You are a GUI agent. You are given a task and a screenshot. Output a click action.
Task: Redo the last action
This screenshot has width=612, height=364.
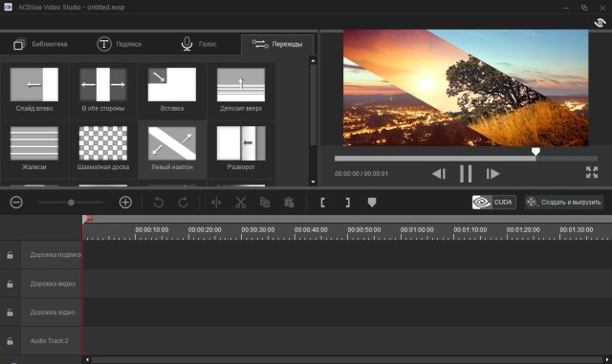[183, 203]
